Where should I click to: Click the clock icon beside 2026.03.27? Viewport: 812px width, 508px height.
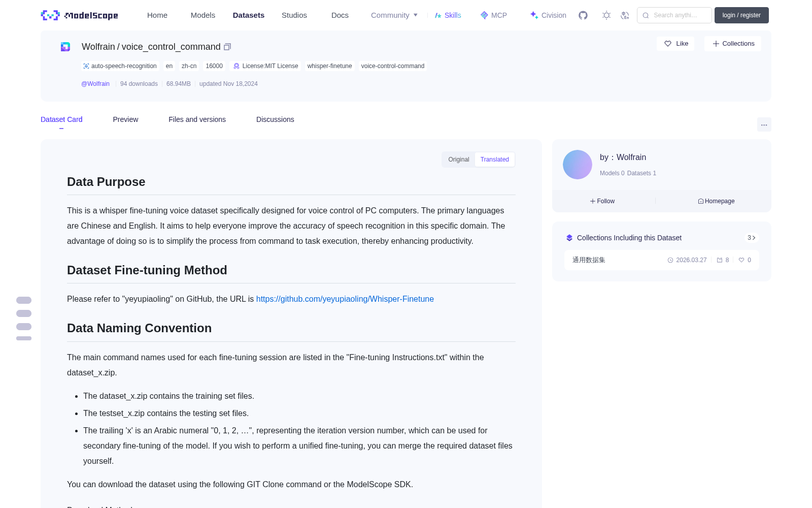[670, 260]
